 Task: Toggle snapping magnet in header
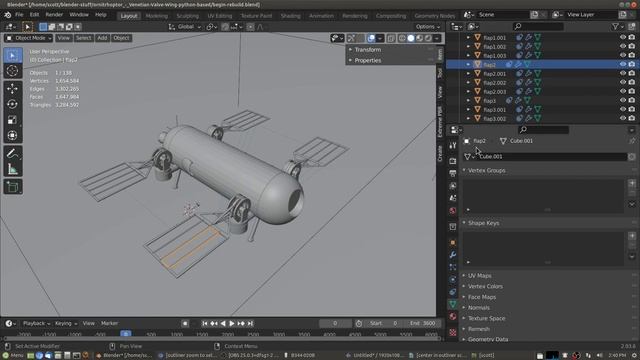(225, 27)
